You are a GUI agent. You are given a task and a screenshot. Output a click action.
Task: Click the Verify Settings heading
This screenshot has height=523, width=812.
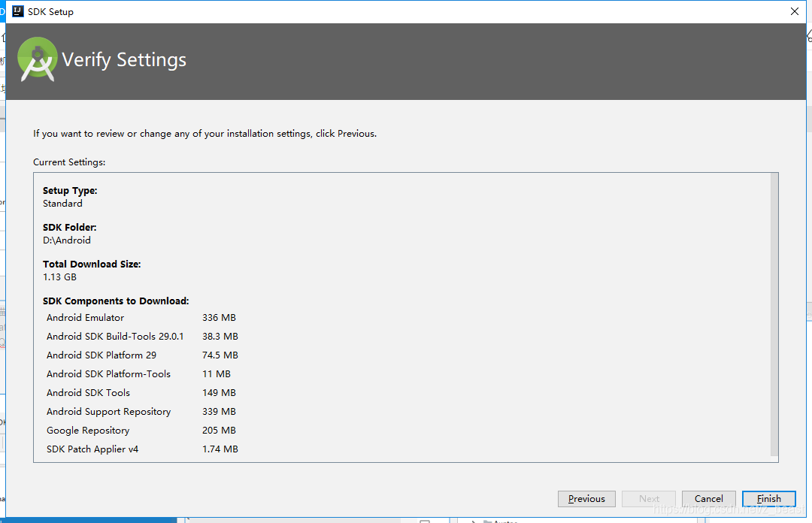click(124, 60)
